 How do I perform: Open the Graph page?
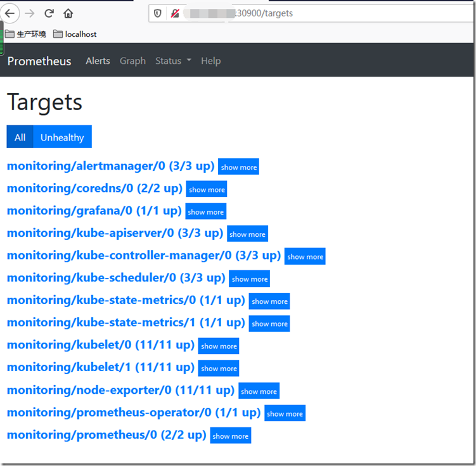click(x=132, y=61)
